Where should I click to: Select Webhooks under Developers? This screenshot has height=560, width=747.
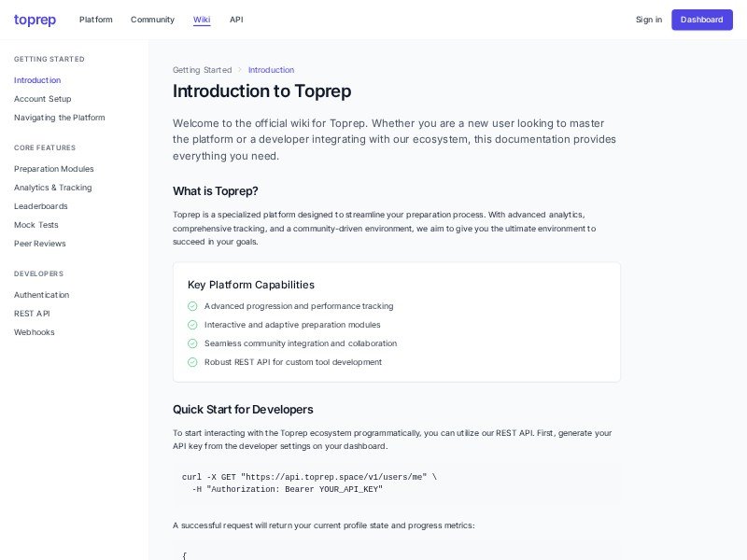35,332
